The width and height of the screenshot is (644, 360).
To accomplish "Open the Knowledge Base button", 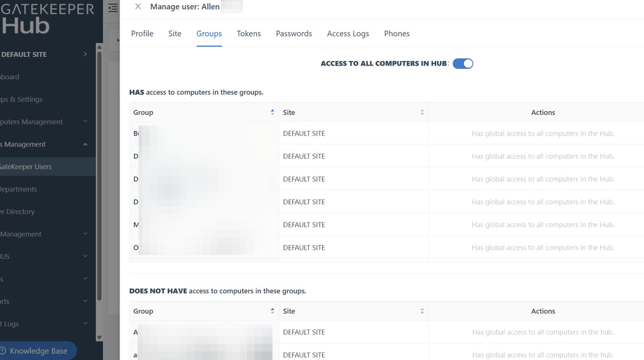I will 38,351.
